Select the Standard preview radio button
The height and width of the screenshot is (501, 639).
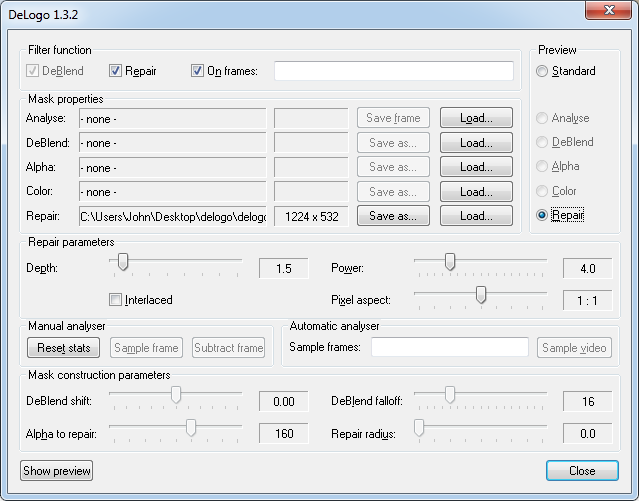coord(543,71)
